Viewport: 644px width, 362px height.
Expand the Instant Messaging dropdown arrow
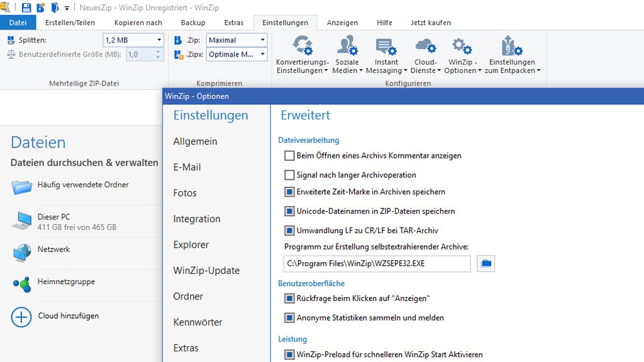pyautogui.click(x=406, y=70)
